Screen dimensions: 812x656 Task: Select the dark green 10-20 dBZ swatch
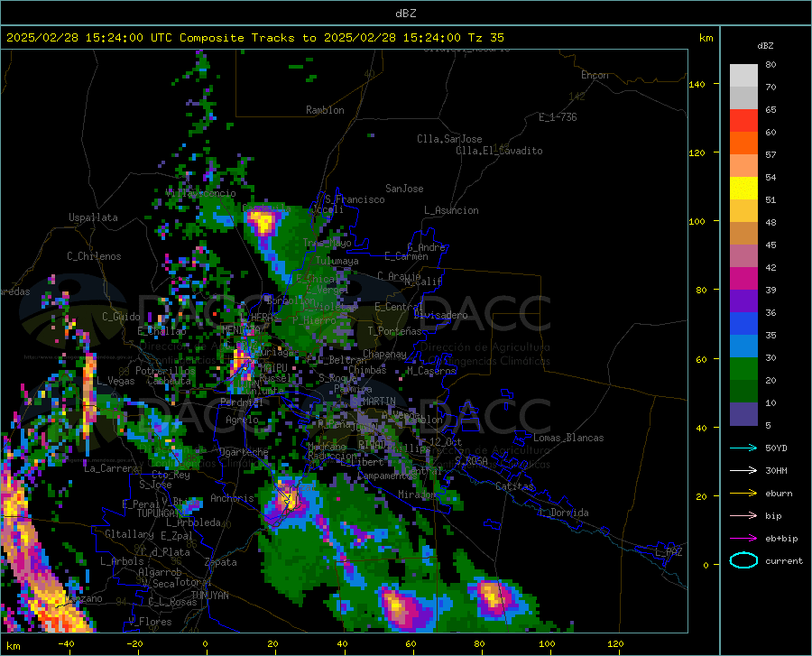(x=743, y=392)
